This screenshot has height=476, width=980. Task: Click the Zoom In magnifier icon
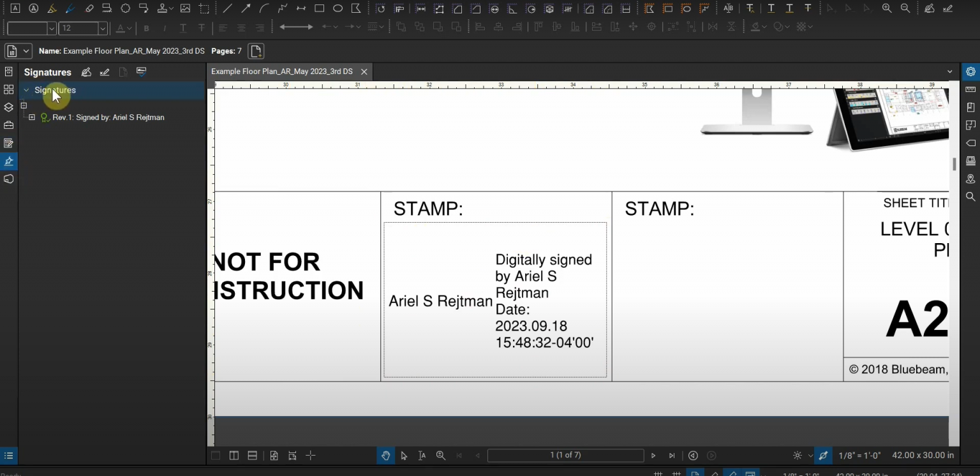click(x=887, y=8)
